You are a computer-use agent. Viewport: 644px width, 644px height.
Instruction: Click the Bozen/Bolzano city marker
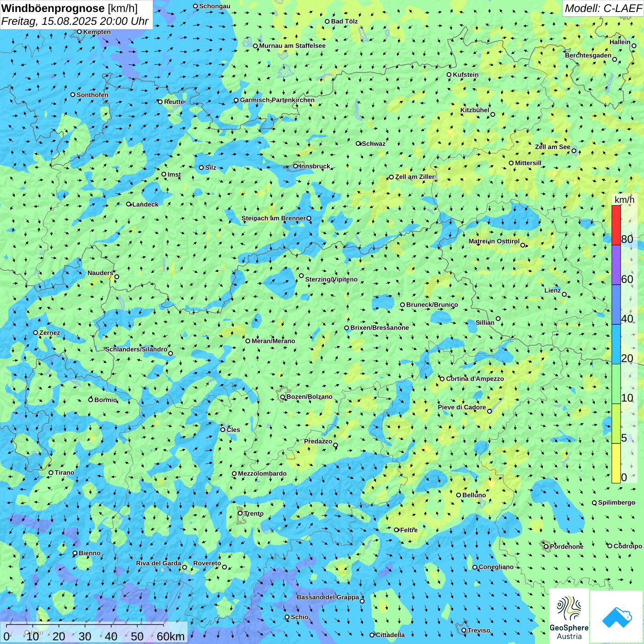tap(283, 397)
